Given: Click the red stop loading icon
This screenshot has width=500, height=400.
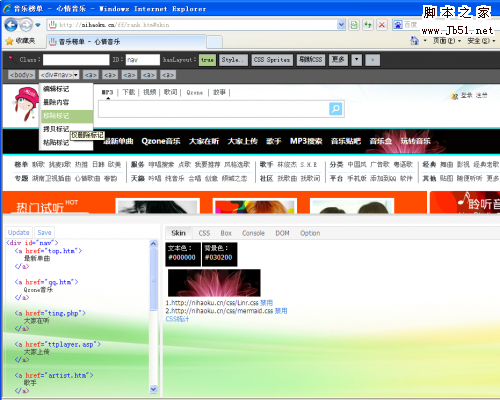Looking at the screenshot, I should pos(382,25).
